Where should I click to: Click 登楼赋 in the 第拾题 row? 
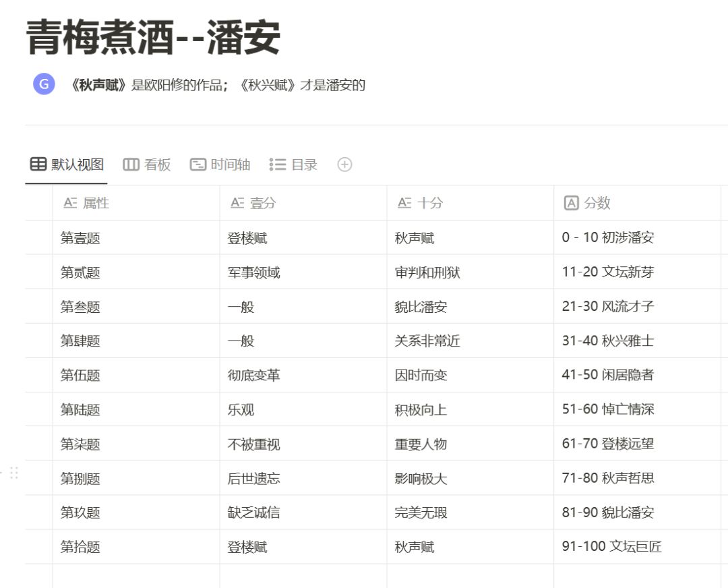coord(303,547)
